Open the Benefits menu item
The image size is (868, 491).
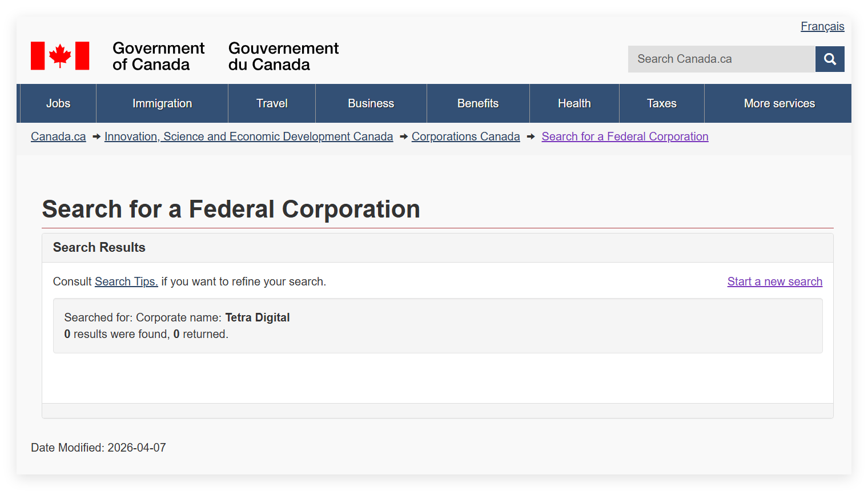[x=478, y=103]
